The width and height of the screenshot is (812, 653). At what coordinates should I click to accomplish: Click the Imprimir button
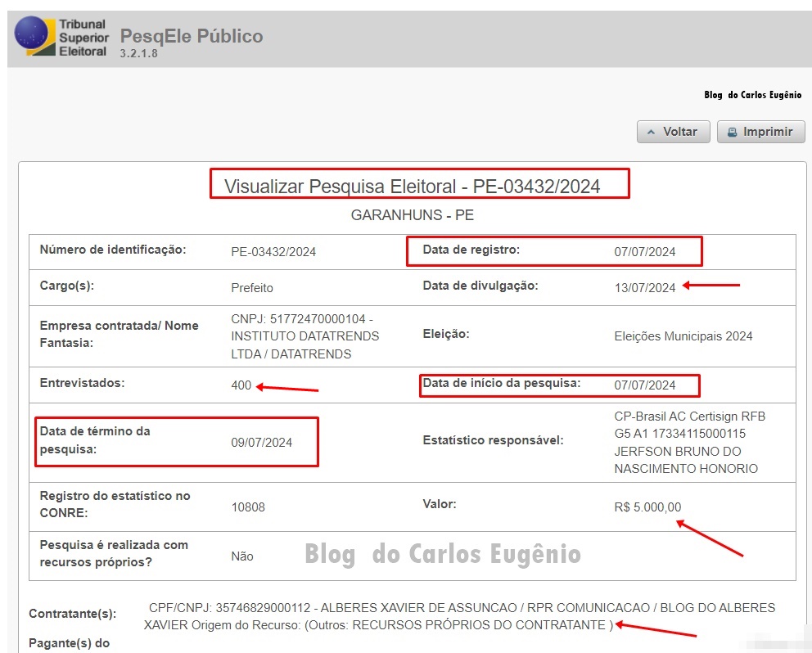point(760,132)
